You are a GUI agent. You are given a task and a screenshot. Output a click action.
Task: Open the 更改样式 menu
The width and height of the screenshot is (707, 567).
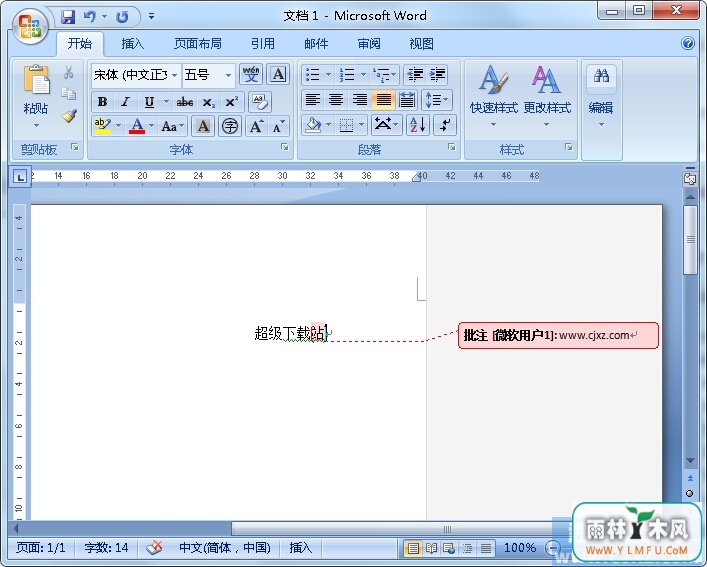tap(547, 96)
